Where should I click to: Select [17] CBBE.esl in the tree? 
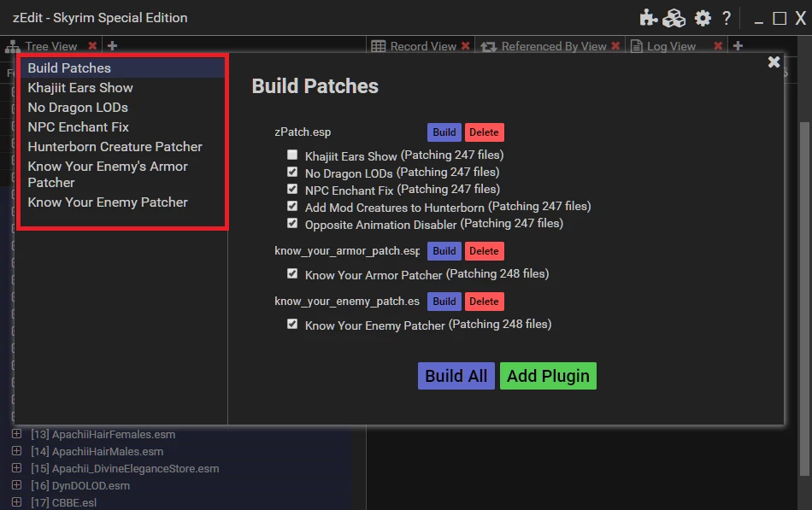click(64, 503)
